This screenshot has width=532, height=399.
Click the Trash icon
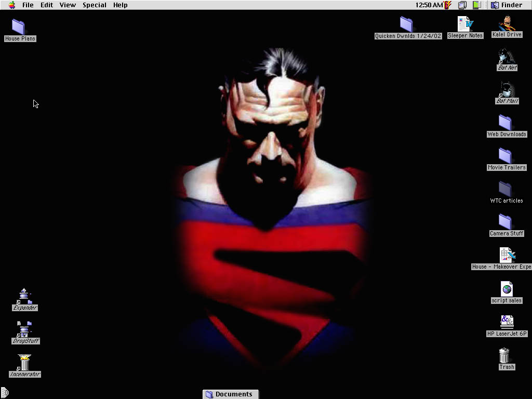(504, 355)
